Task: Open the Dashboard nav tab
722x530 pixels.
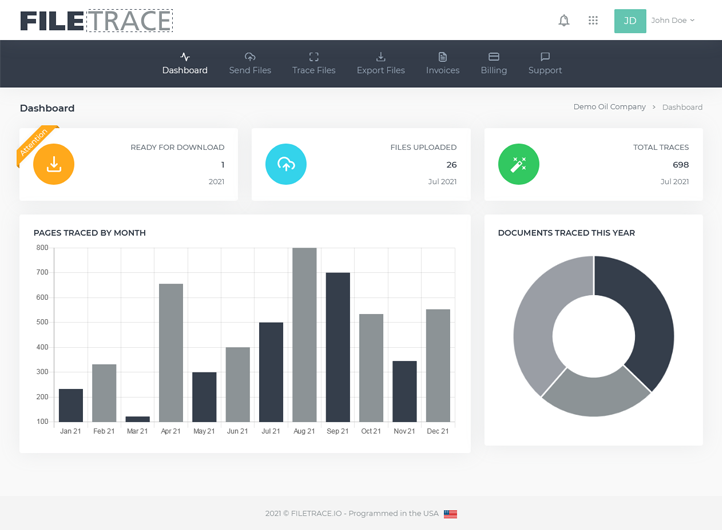Action: (185, 64)
